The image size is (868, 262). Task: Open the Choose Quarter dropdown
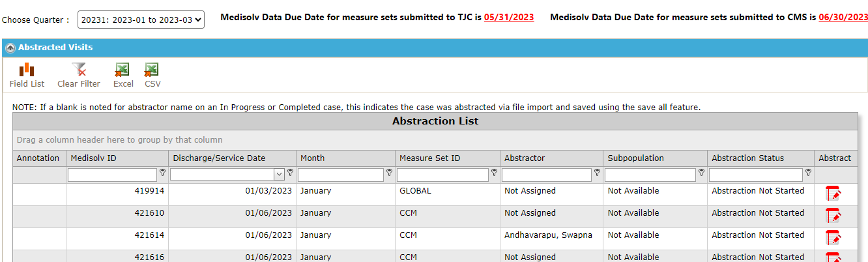pos(141,20)
